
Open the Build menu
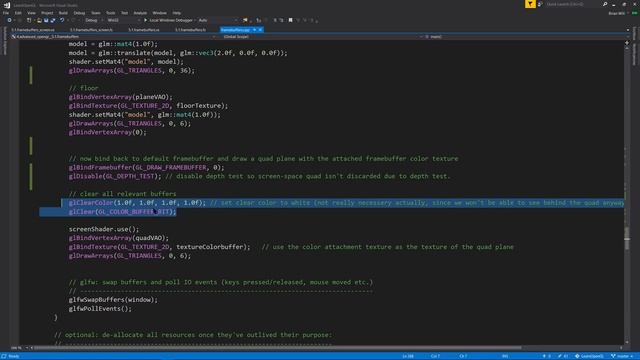tap(63, 13)
